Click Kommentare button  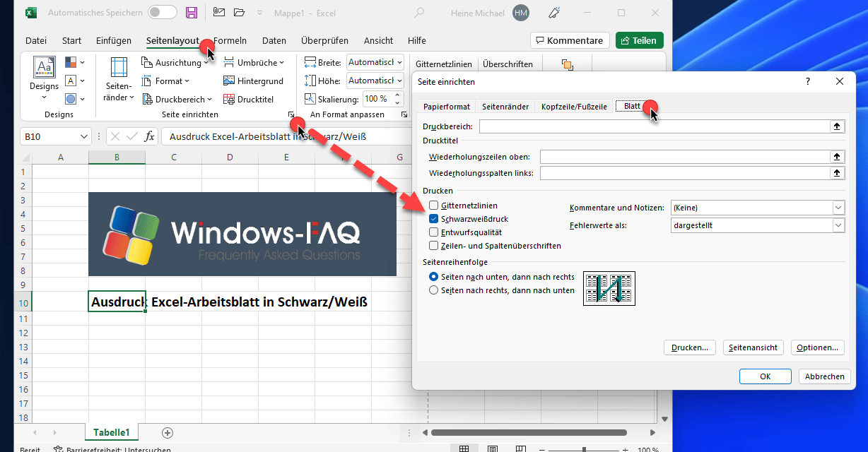(570, 40)
